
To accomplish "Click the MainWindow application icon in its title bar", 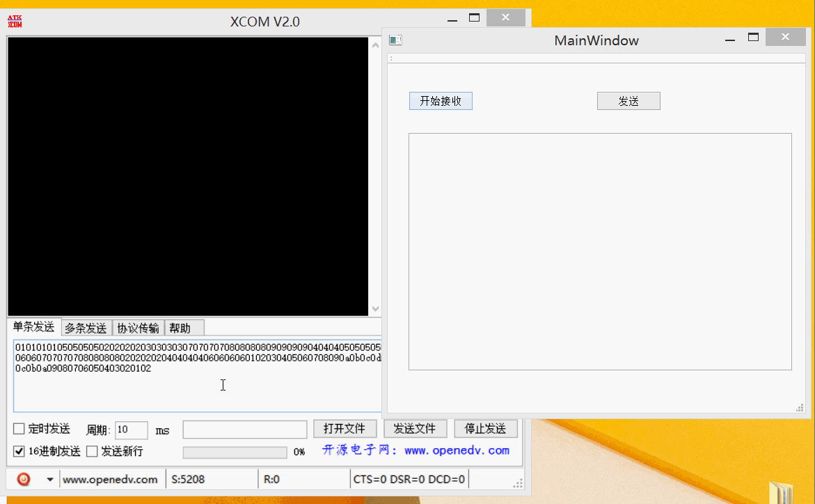I will click(x=395, y=40).
